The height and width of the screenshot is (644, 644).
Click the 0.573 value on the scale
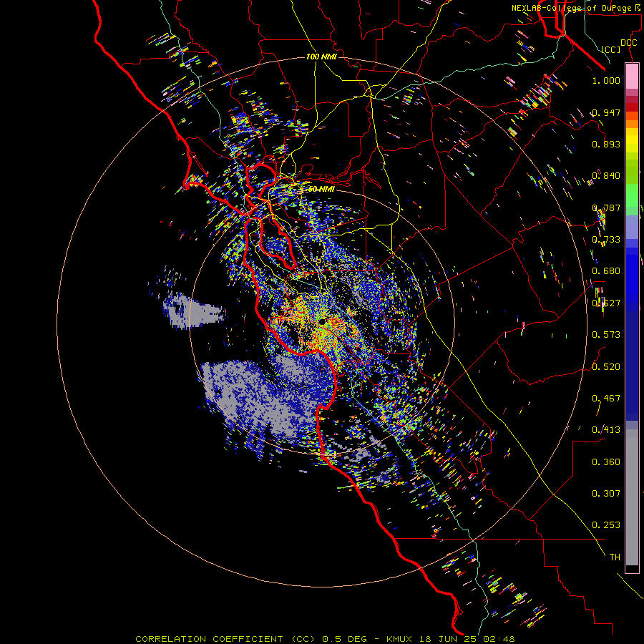click(x=606, y=335)
